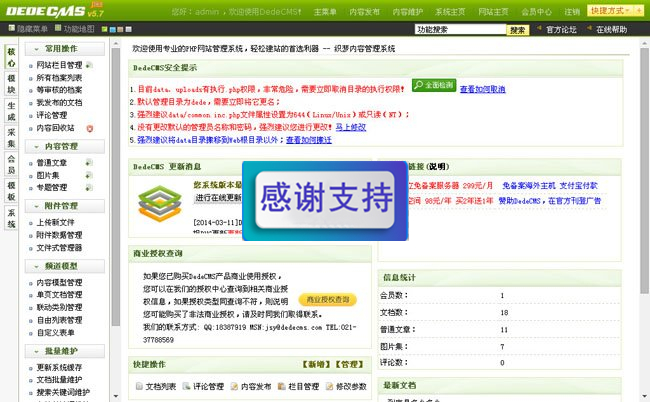This screenshot has width=650, height=402.
Task: Open 文件式管理器 in the sidebar
Action: click(59, 248)
